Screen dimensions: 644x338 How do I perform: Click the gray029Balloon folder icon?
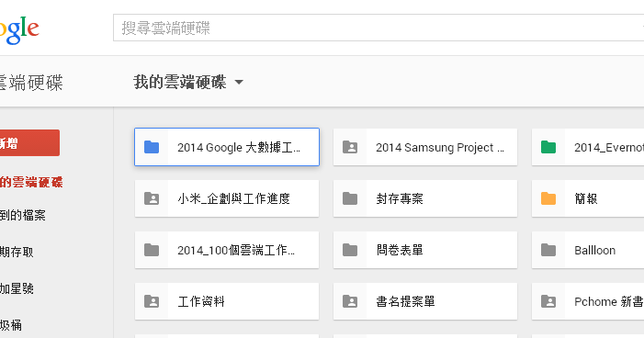point(548,250)
